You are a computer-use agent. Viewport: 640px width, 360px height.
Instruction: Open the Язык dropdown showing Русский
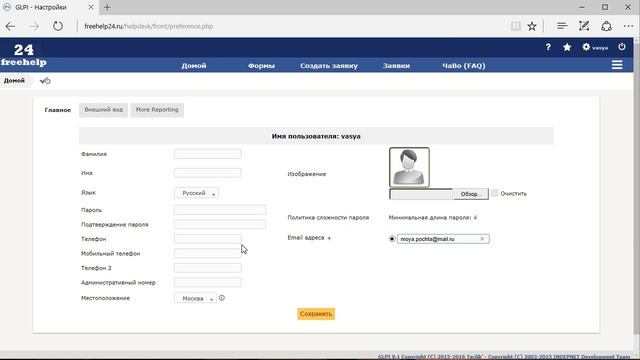[x=196, y=193]
